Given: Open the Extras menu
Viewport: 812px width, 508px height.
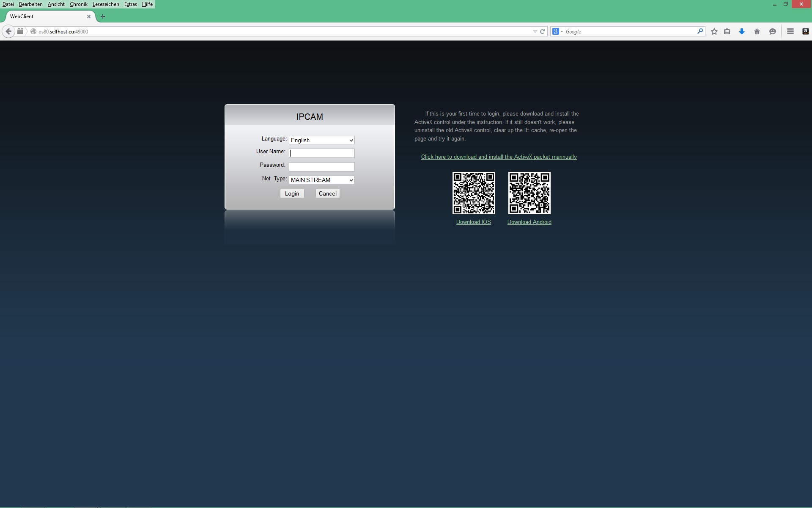Looking at the screenshot, I should click(x=130, y=4).
